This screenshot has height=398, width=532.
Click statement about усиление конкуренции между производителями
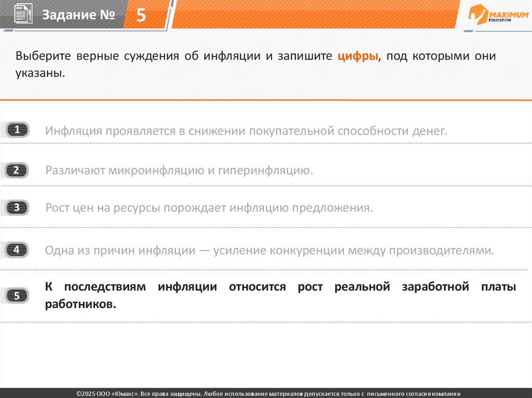[x=270, y=250]
